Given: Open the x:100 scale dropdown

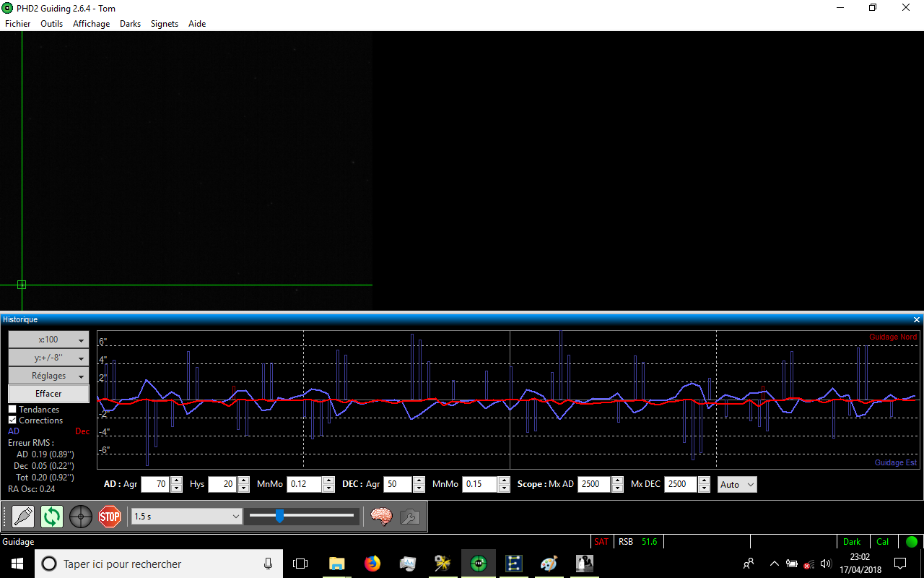Looking at the screenshot, I should [x=48, y=340].
